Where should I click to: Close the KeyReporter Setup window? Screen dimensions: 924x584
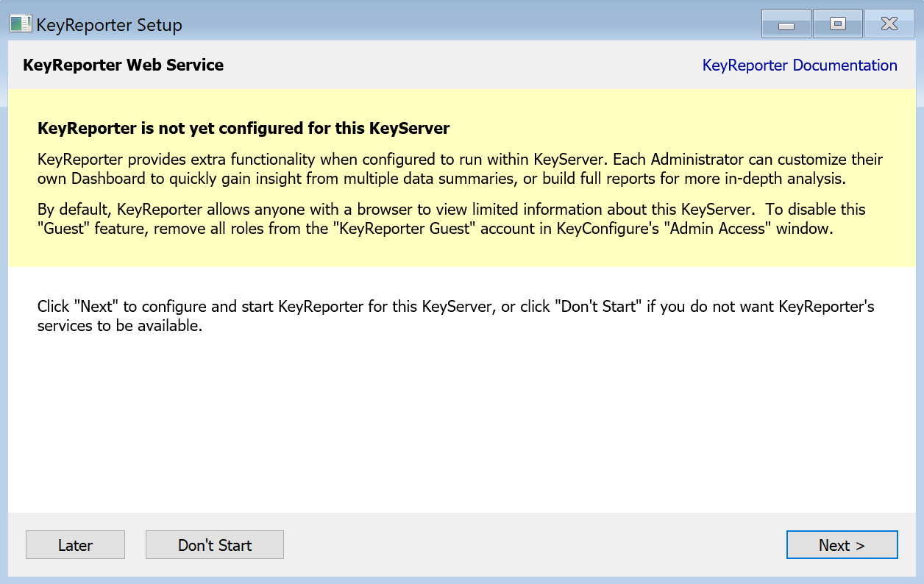pos(889,24)
